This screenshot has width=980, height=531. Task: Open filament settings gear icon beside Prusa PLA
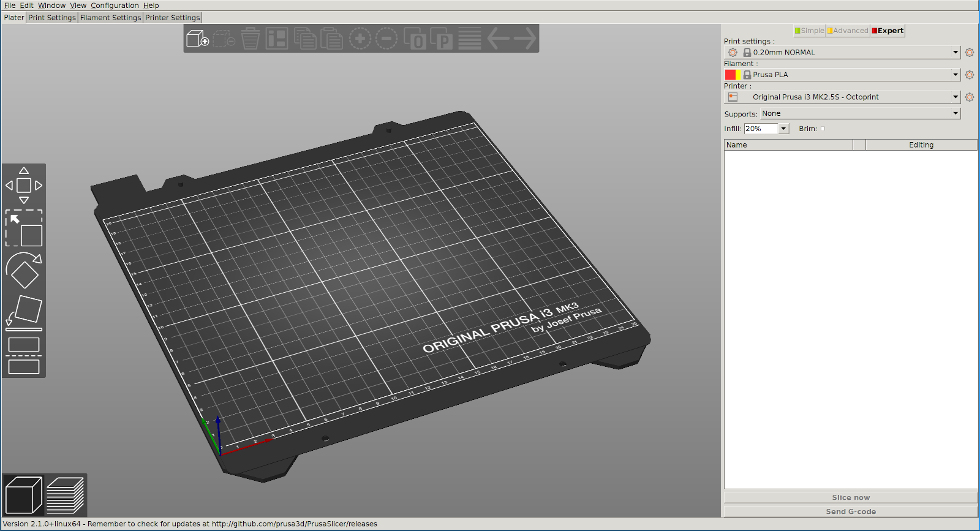click(970, 75)
